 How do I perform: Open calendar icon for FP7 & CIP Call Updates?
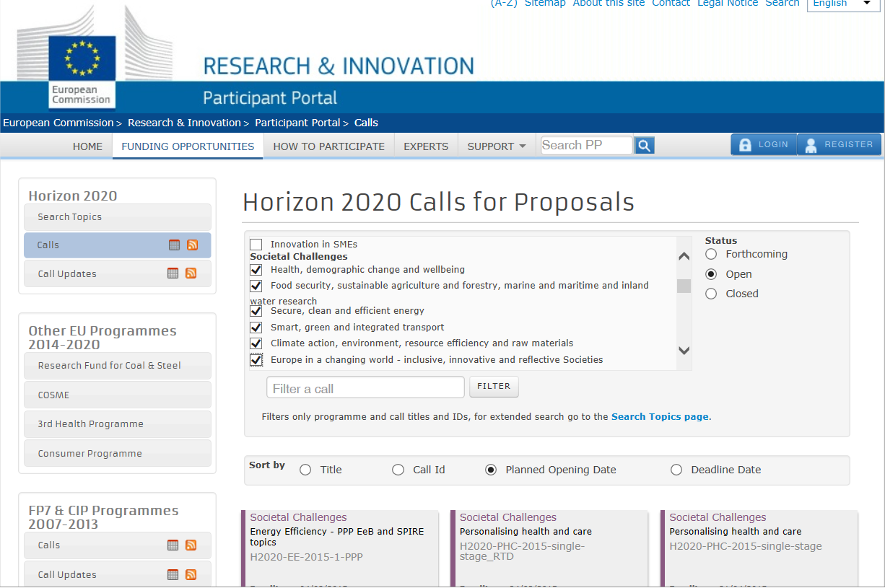point(173,575)
